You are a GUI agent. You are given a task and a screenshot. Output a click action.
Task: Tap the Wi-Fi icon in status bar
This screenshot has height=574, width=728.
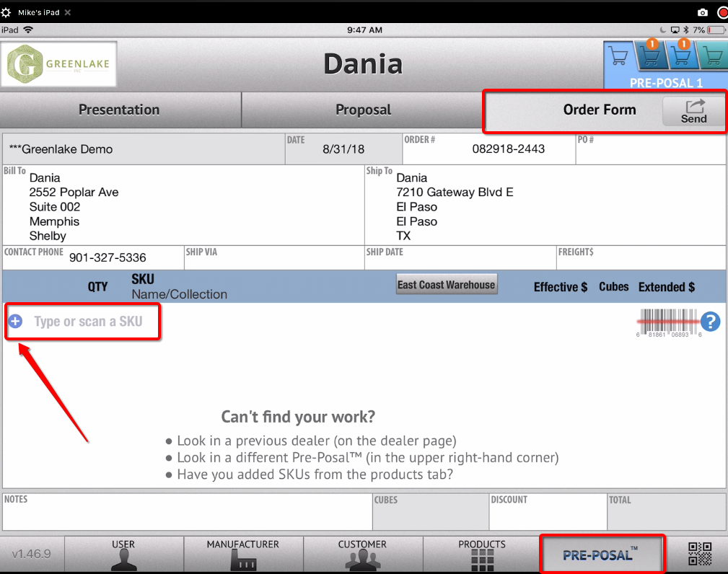tap(28, 30)
